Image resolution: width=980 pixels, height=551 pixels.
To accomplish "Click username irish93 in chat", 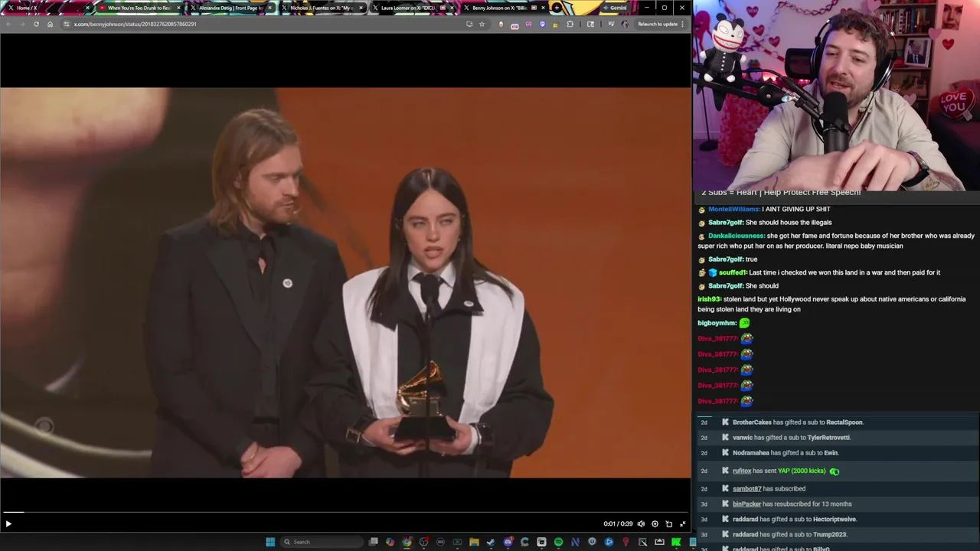I will pyautogui.click(x=709, y=299).
